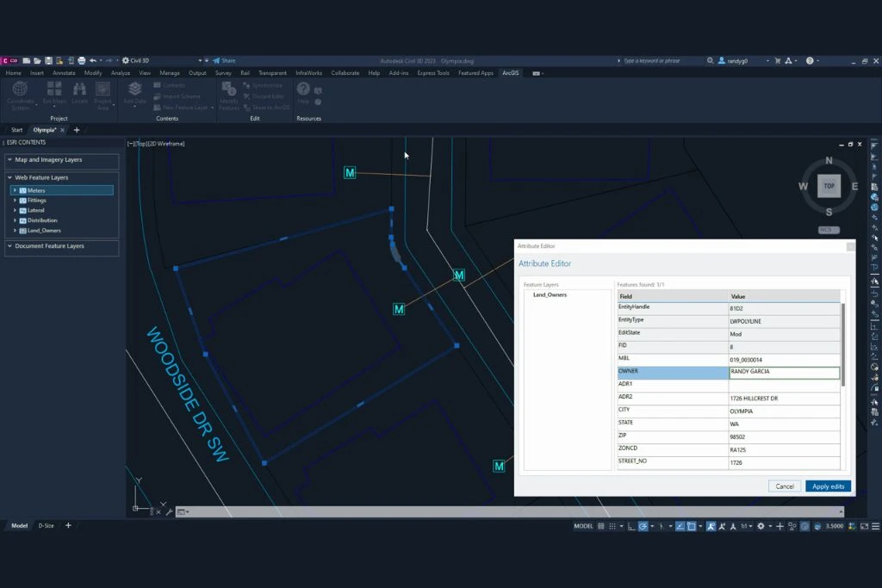
Task: Open the ArcGIS ribbon tab
Action: 510,73
